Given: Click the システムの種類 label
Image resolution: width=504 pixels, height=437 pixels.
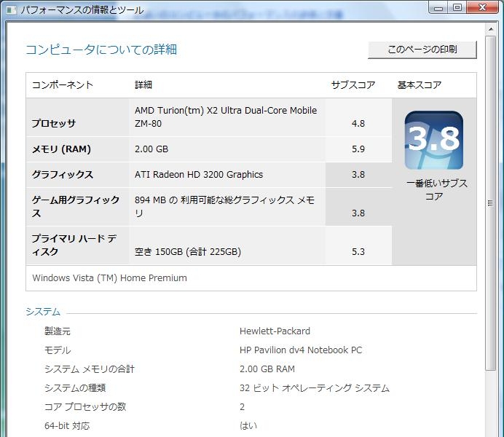Looking at the screenshot, I should click(75, 387).
